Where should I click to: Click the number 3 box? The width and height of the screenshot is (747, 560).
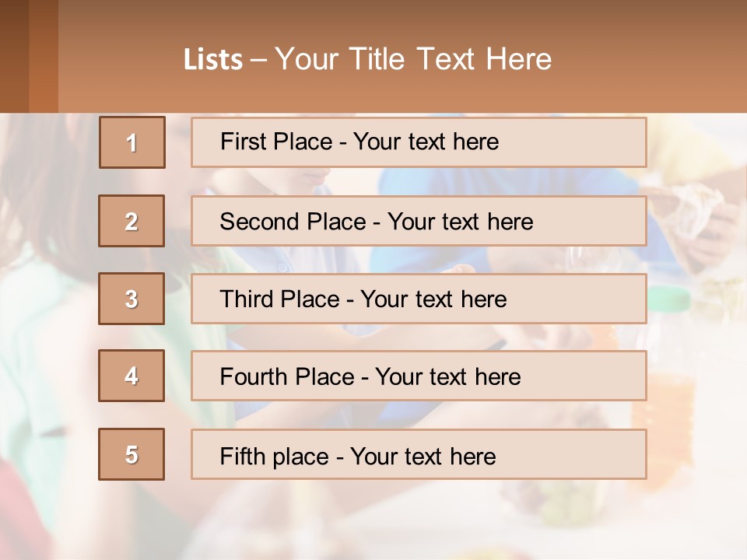pyautogui.click(x=132, y=299)
